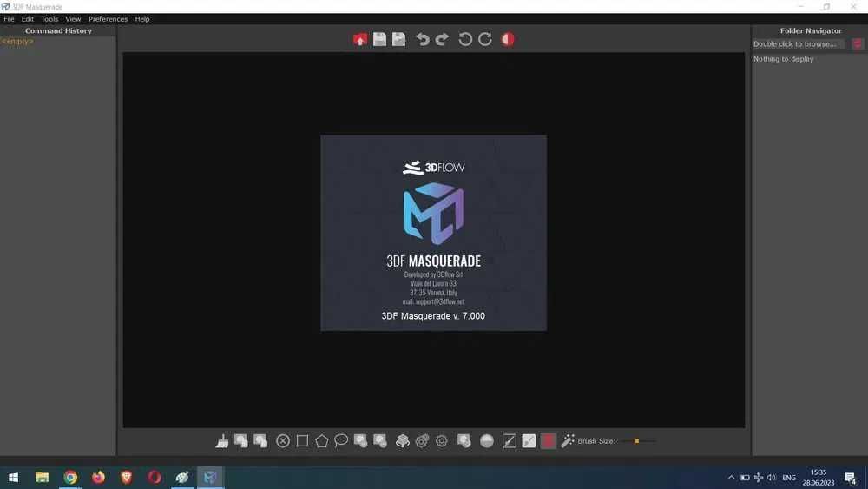
Task: Open the Windows Start menu
Action: coord(13,477)
